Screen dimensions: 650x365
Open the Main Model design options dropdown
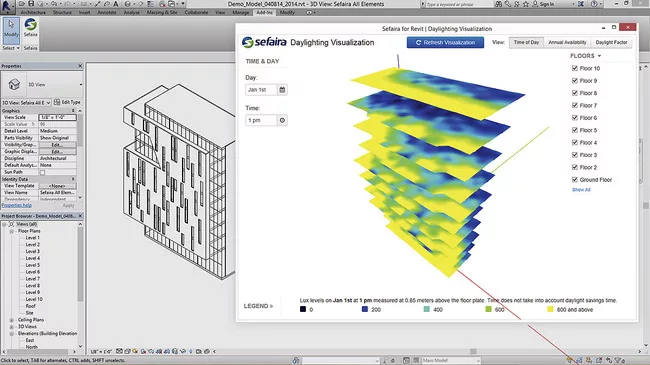tap(478, 360)
